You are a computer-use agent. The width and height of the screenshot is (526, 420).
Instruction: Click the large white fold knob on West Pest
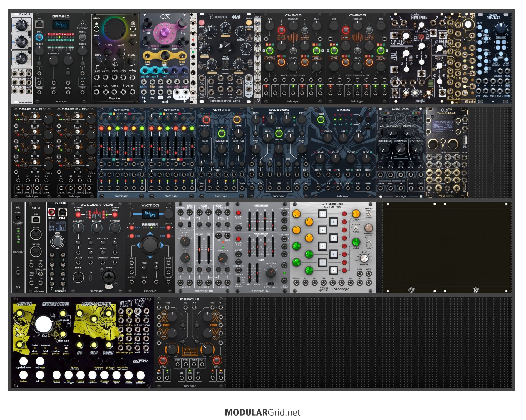click(x=43, y=324)
